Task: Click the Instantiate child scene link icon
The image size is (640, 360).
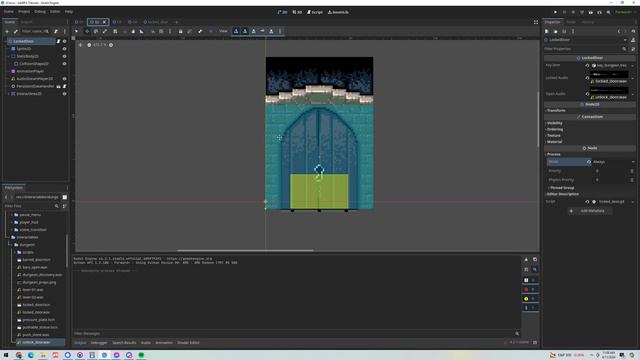Action: tap(16, 31)
